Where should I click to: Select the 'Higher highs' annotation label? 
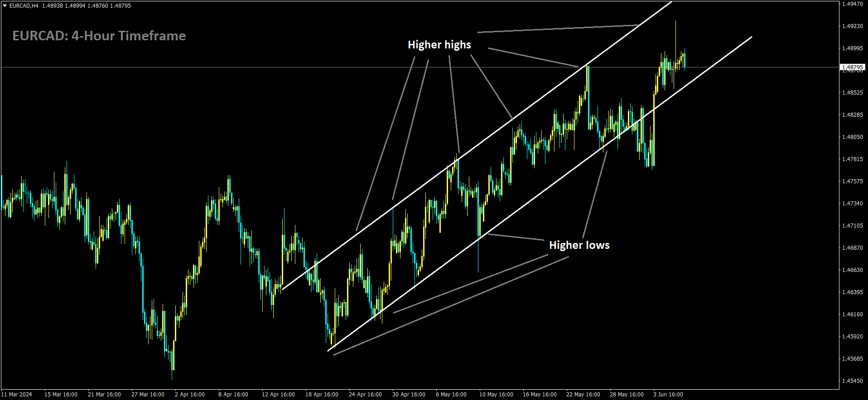pyautogui.click(x=439, y=45)
